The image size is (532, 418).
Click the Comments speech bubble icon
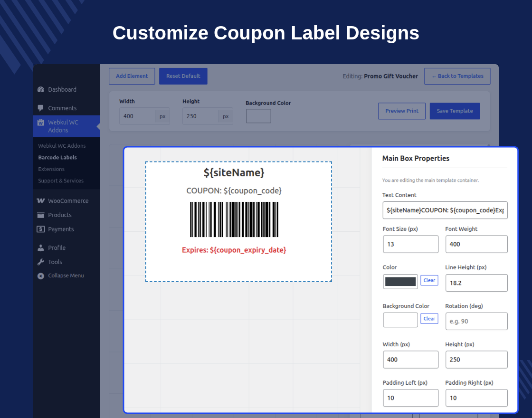(x=41, y=108)
